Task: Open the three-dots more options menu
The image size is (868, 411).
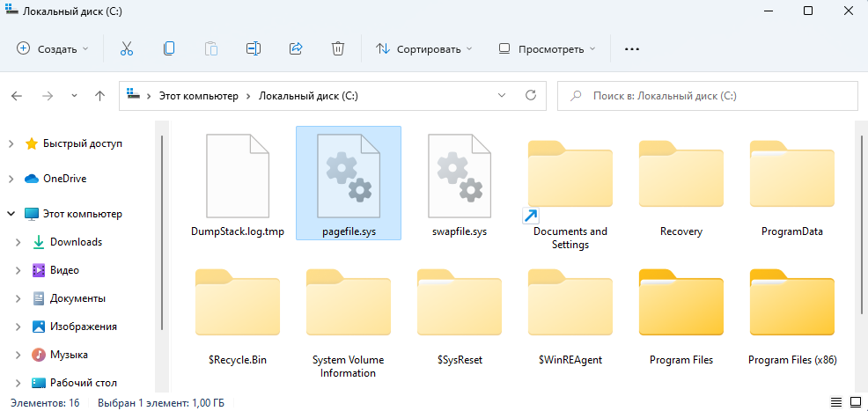Action: pos(631,49)
